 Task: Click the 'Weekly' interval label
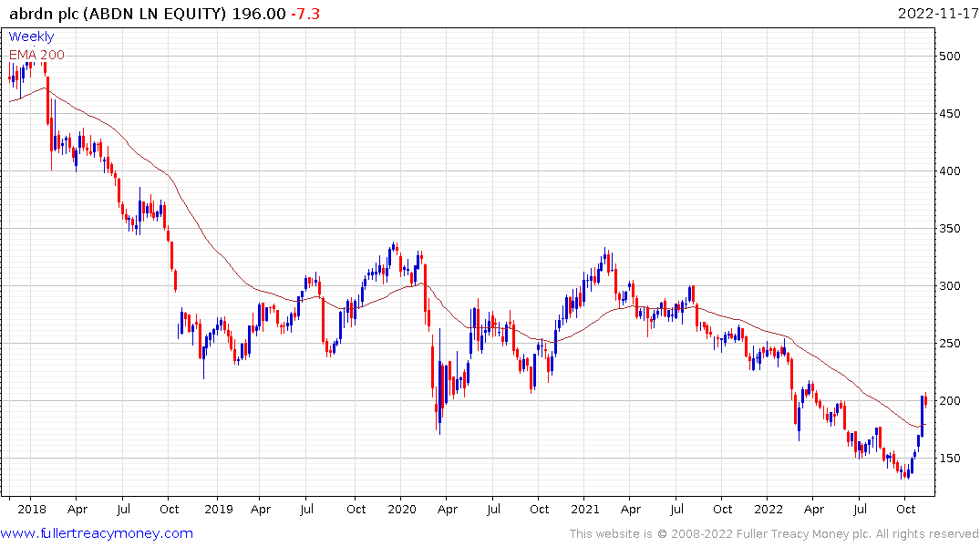[x=31, y=36]
